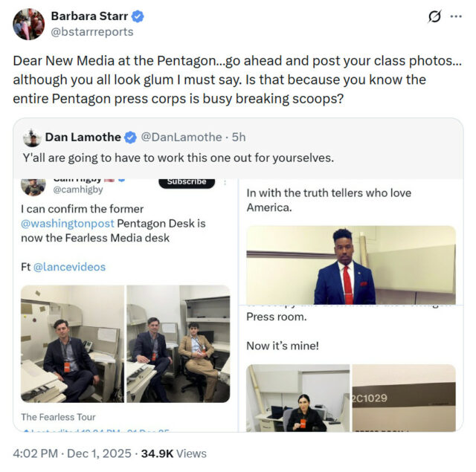This screenshot has height=472, width=476.
Task: Open the three-dot more options menu
Action: (456, 17)
